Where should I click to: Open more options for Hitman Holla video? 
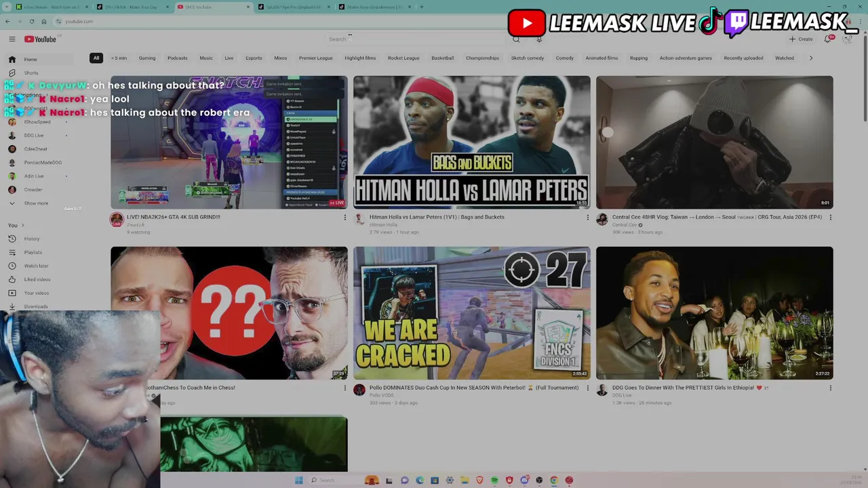click(587, 218)
